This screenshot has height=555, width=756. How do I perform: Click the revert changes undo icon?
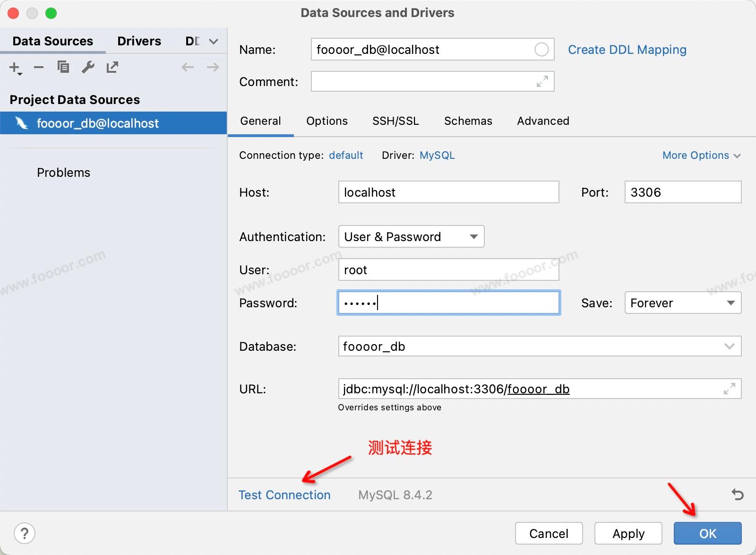[737, 494]
